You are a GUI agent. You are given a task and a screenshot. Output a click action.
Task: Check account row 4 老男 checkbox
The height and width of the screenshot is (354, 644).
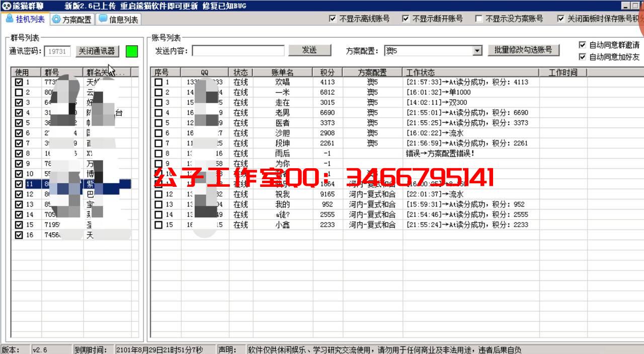pyautogui.click(x=158, y=113)
